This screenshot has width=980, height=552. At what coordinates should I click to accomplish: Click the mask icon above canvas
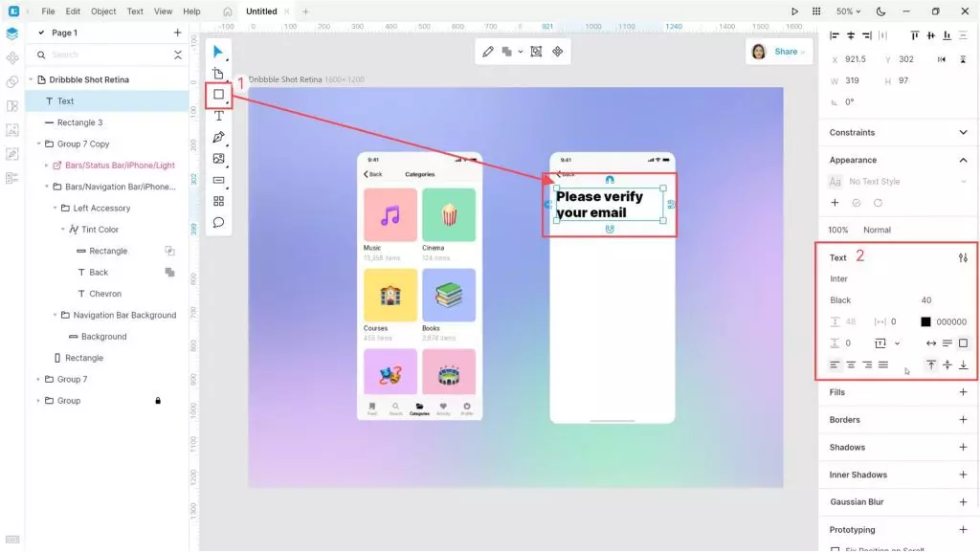coord(536,52)
